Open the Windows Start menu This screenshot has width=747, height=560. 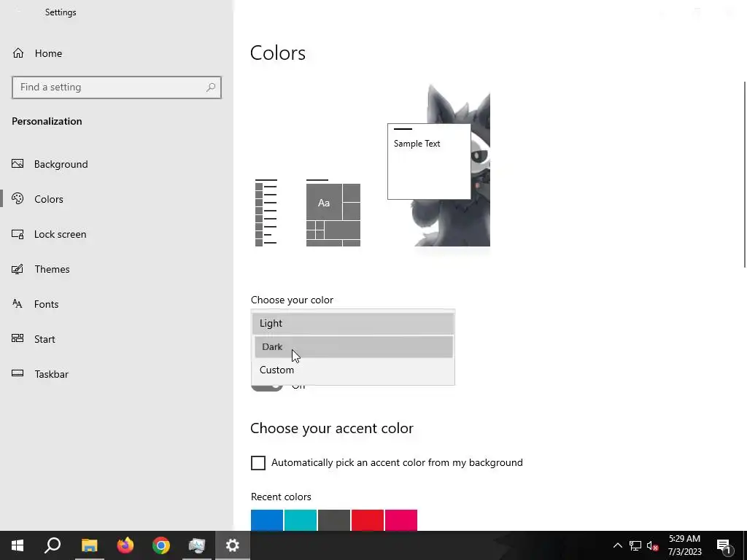click(18, 545)
